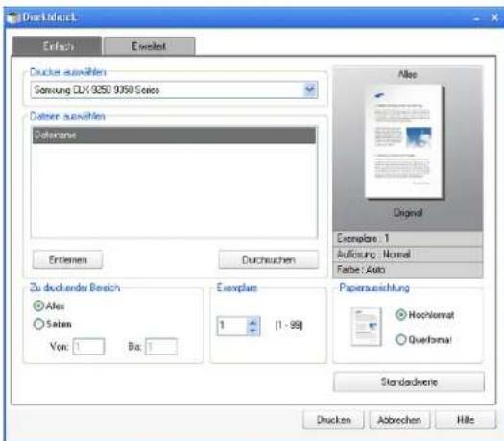Click the document preview thumbnail
Screen dimensions: 504x441
pos(404,141)
